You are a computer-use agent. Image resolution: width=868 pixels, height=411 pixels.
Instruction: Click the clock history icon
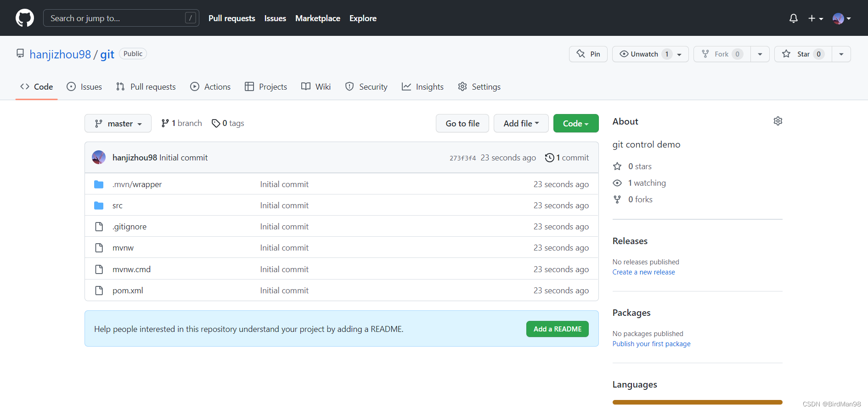(549, 158)
